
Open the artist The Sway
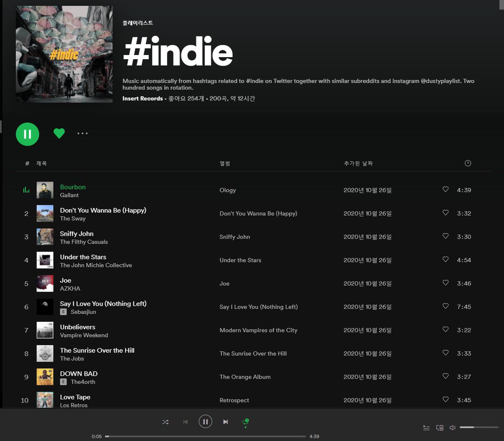coord(73,218)
